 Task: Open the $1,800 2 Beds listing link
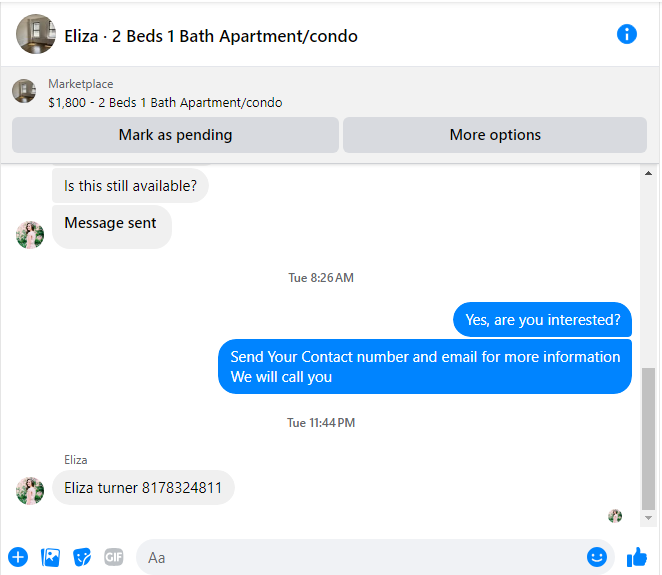(165, 103)
